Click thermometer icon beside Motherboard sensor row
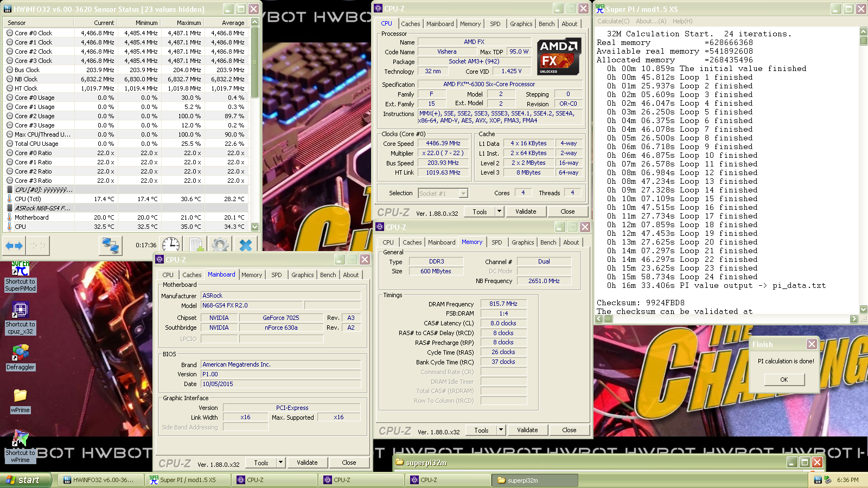The image size is (868, 488). [x=10, y=217]
